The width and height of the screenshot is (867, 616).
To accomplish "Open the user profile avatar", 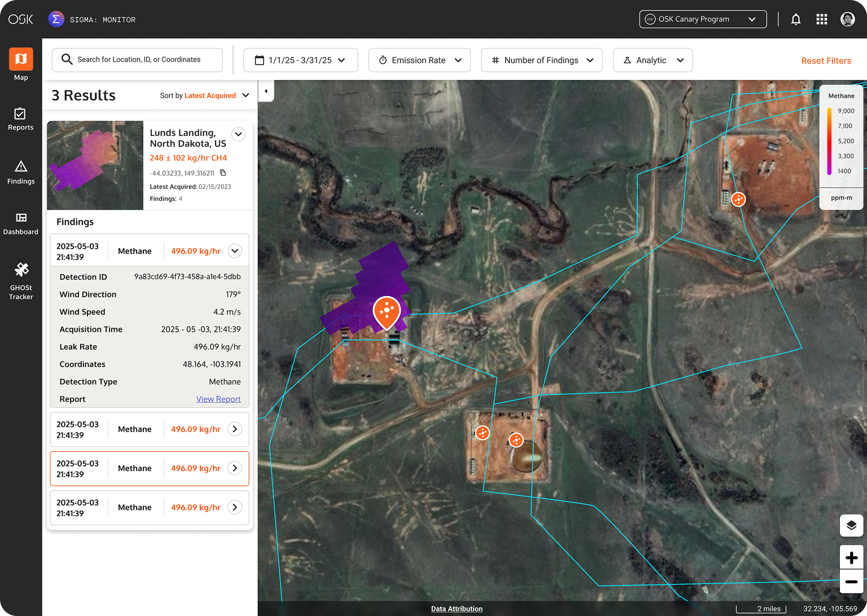I will (x=847, y=19).
